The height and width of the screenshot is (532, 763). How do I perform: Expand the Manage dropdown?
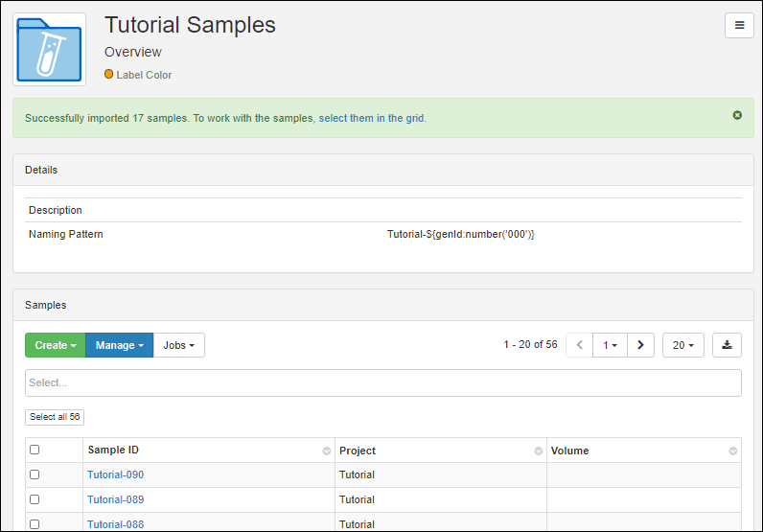(x=119, y=345)
